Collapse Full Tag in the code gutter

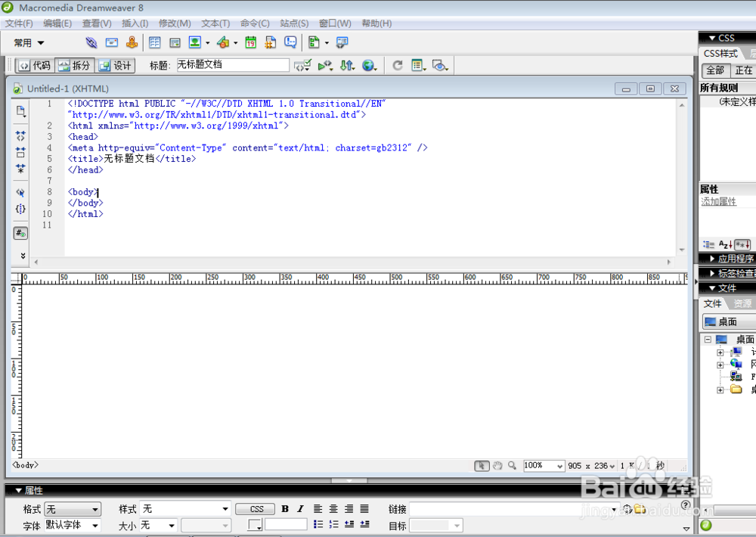click(20, 136)
